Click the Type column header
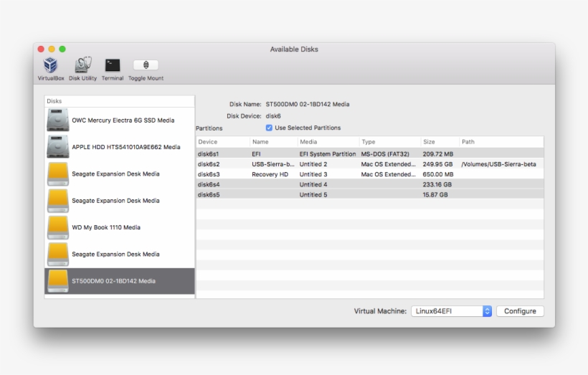This screenshot has width=588, height=375. coord(389,142)
